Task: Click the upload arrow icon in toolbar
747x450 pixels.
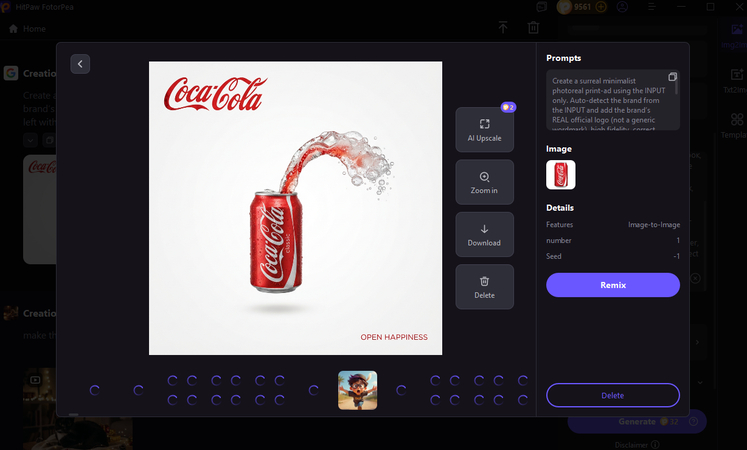Action: point(503,28)
